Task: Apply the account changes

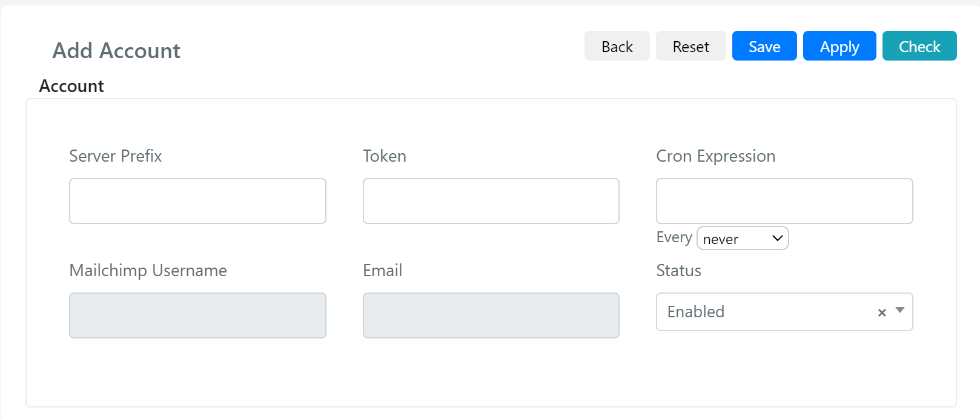Action: coord(839,46)
